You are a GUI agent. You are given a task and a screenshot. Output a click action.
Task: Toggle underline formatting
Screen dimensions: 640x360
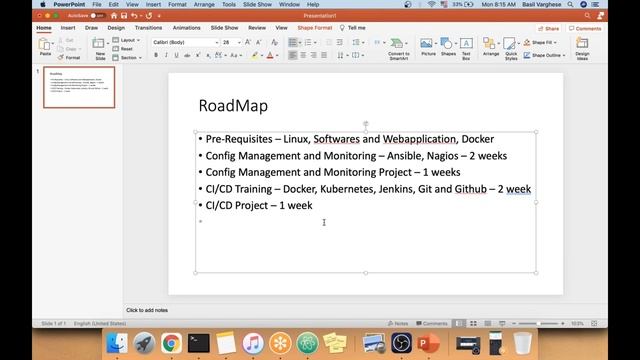click(176, 55)
